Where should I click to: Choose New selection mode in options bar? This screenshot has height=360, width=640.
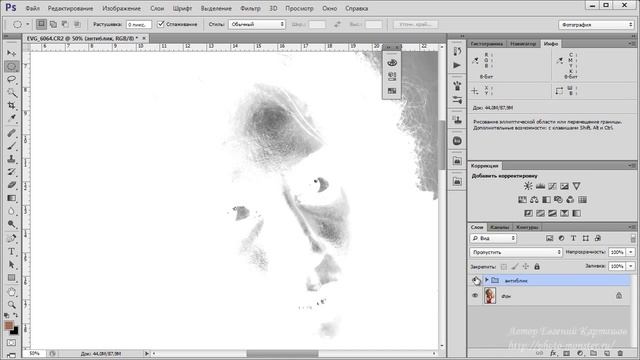[41, 24]
